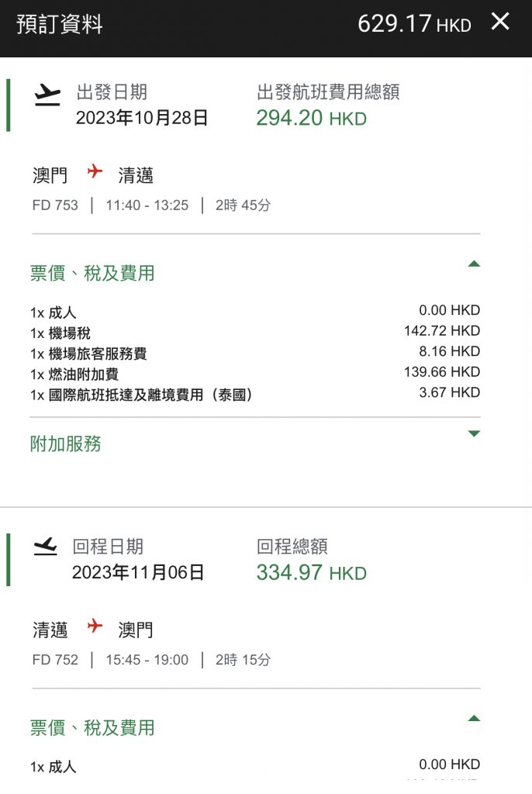Click red plane icon between 澳門 and 清邁
The image size is (532, 794).
tap(95, 173)
